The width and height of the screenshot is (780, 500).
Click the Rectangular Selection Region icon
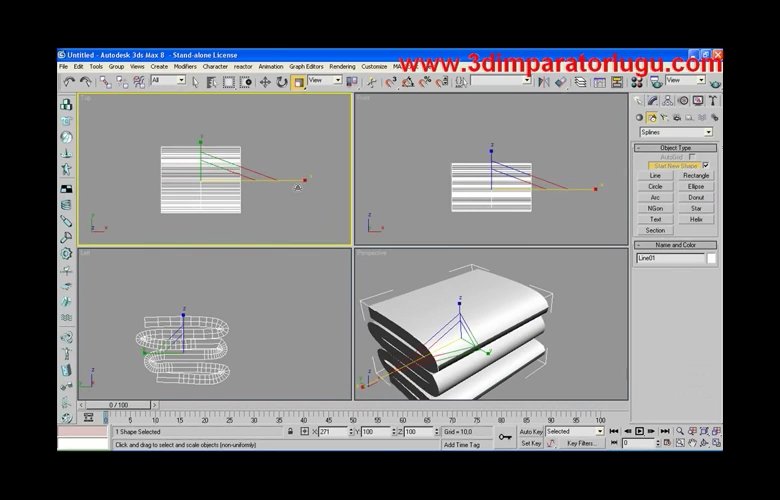click(x=228, y=82)
